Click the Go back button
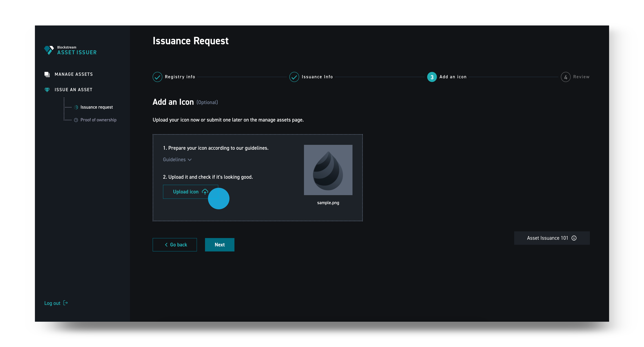The image size is (644, 347). 175,245
